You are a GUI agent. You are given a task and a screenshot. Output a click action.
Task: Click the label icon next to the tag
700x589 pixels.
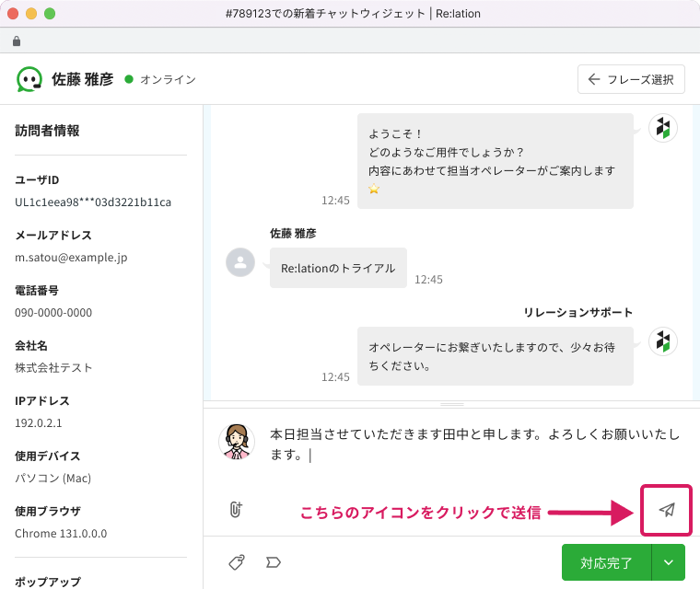273,561
